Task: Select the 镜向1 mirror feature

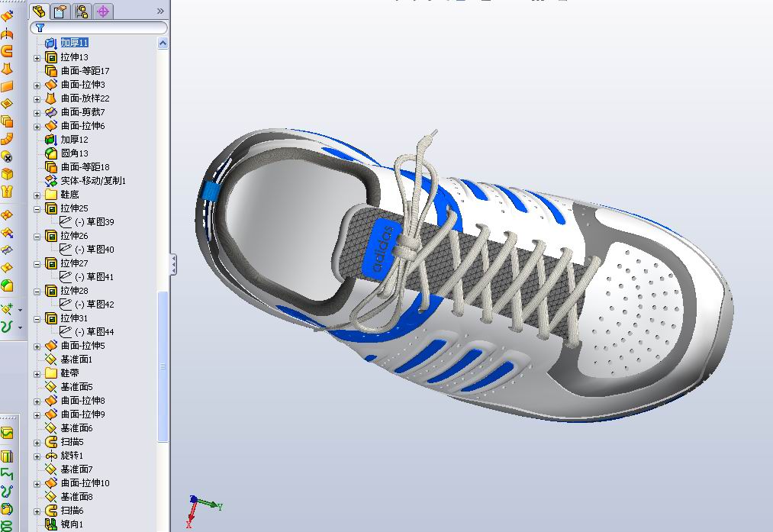Action: [72, 524]
